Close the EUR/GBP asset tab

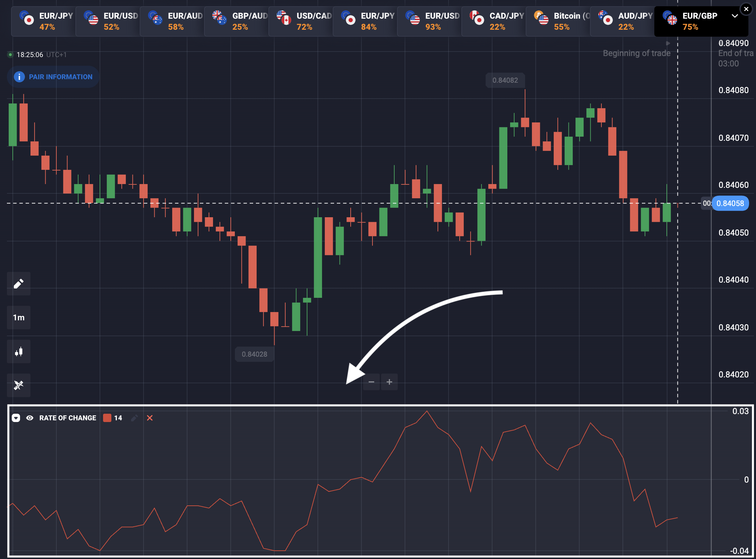pyautogui.click(x=746, y=9)
